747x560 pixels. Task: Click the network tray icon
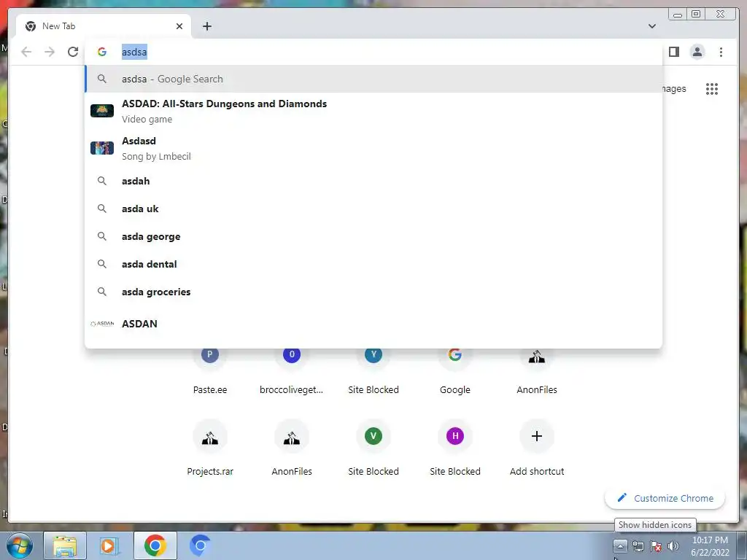pyautogui.click(x=638, y=546)
